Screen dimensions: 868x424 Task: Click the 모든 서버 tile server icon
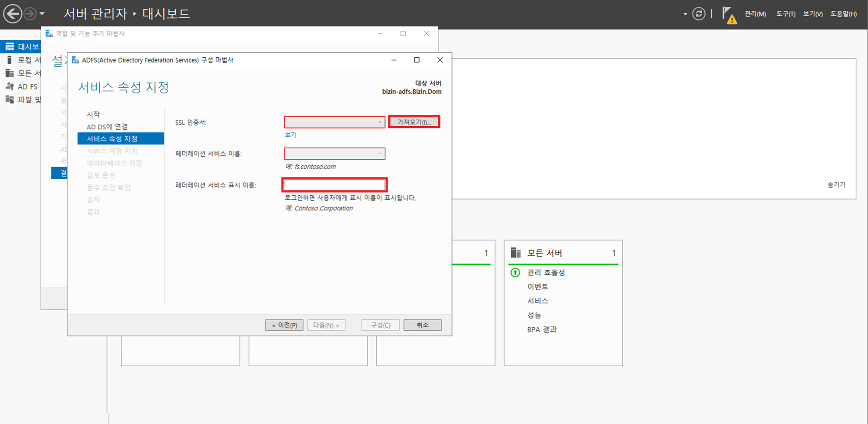[516, 253]
